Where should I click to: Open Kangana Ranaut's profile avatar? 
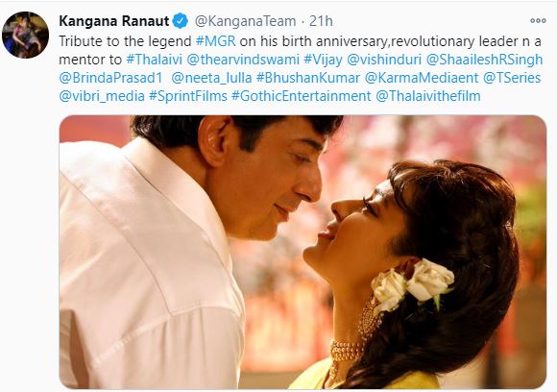[25, 35]
